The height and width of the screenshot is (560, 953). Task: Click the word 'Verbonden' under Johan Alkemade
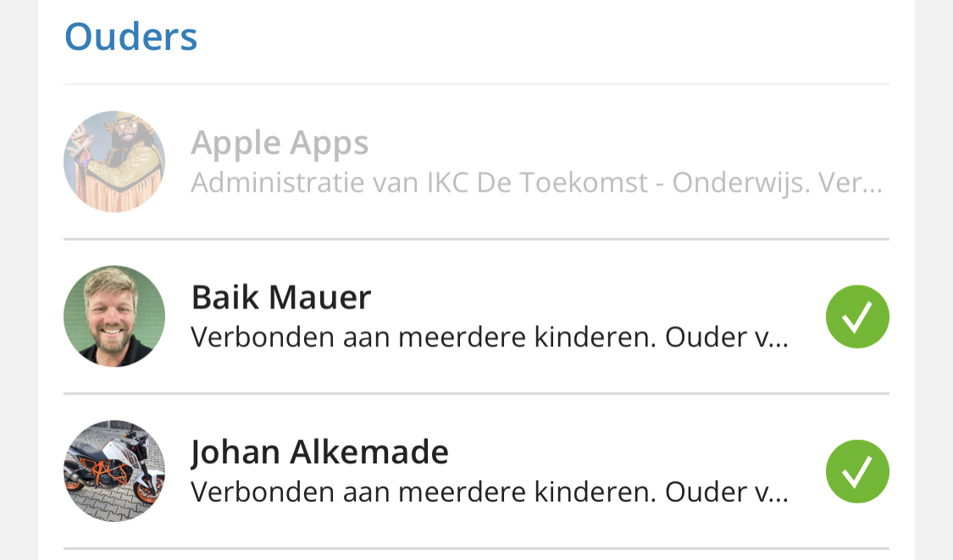(x=263, y=492)
